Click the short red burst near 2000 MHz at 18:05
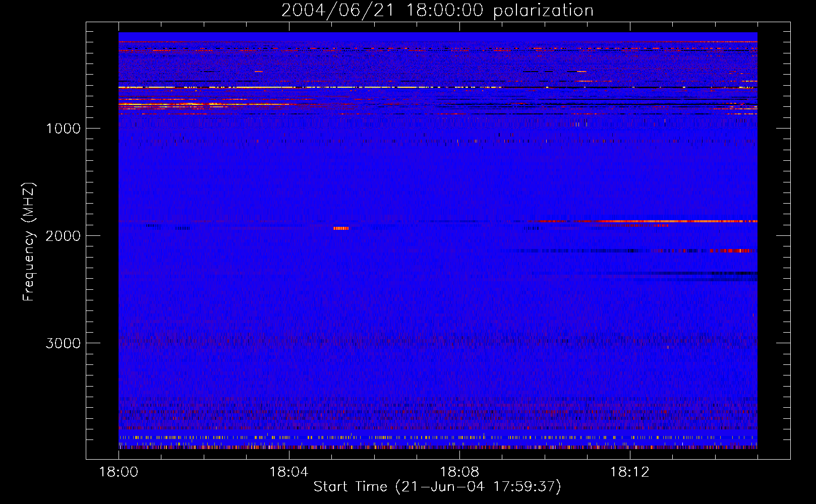This screenshot has height=504, width=816. tap(341, 228)
